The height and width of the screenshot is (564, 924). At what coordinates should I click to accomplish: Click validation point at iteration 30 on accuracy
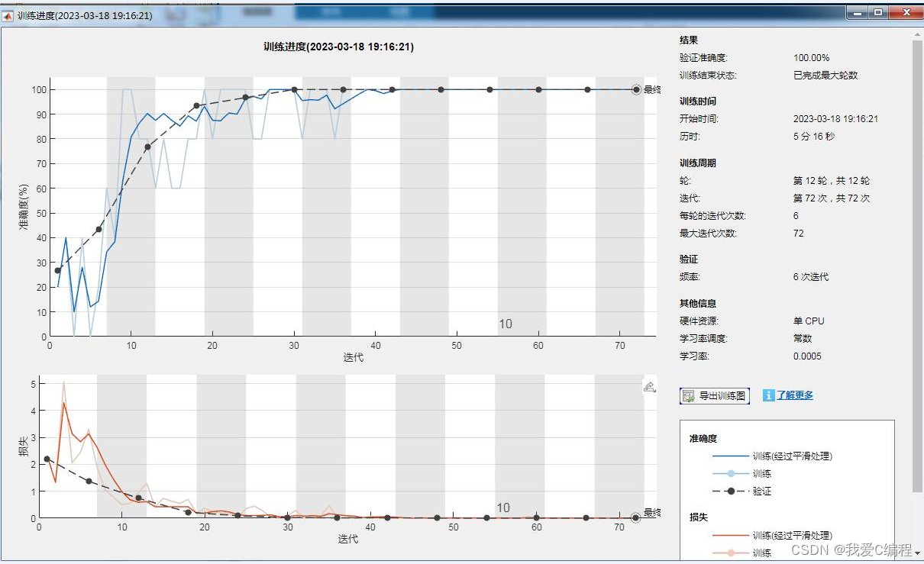click(294, 89)
